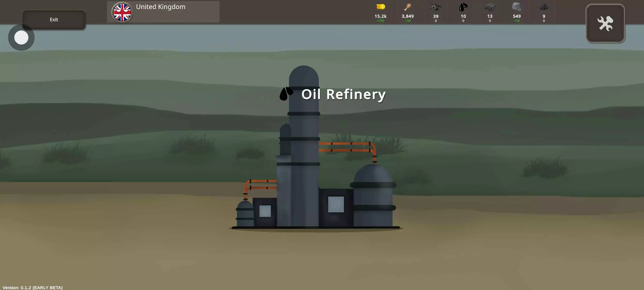The width and height of the screenshot is (644, 290).
Task: Click the steel beams resource icon
Action: (x=490, y=7)
